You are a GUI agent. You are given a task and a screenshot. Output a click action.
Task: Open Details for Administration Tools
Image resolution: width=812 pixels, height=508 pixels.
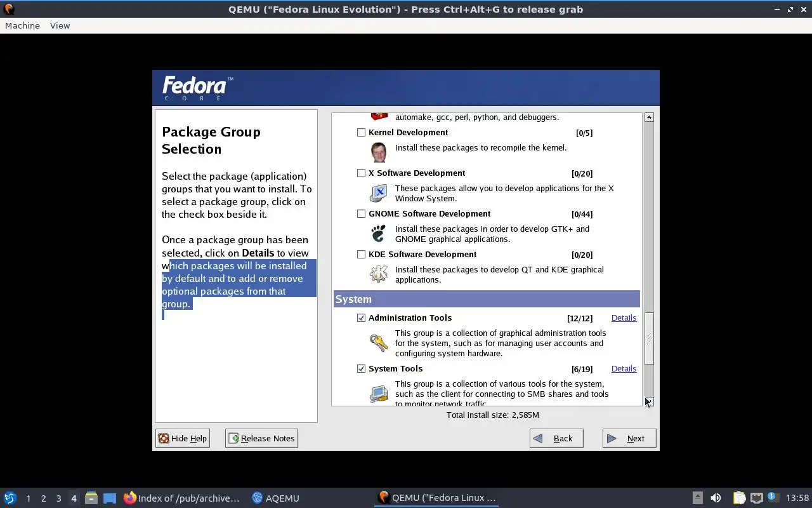pyautogui.click(x=624, y=318)
